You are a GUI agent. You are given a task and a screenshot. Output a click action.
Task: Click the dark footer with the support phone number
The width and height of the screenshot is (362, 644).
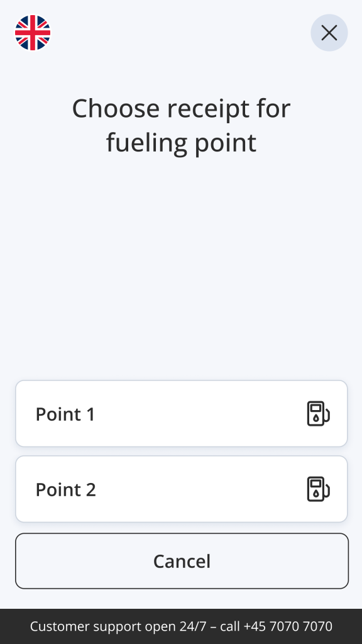click(181, 626)
